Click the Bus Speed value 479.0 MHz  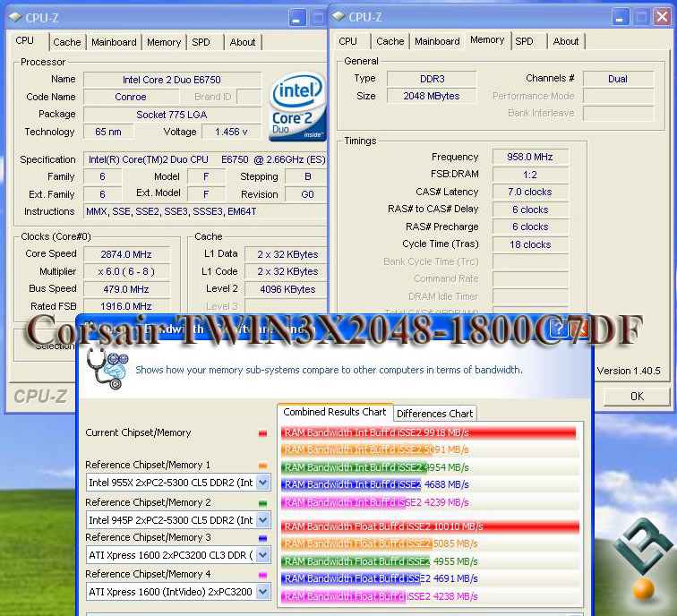tap(126, 289)
